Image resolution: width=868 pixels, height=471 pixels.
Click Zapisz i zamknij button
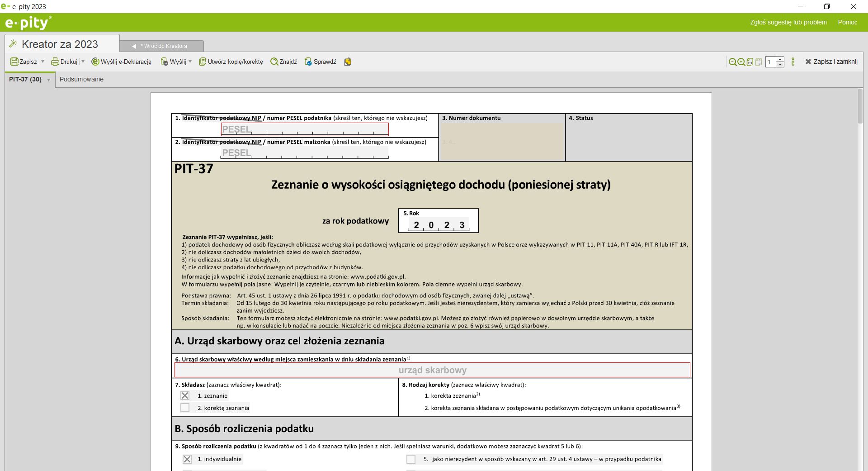pos(831,62)
